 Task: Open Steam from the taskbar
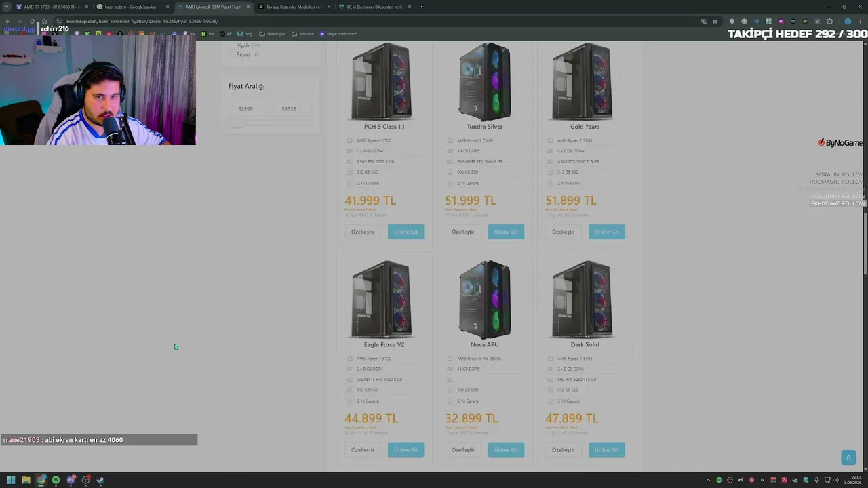pos(100,480)
